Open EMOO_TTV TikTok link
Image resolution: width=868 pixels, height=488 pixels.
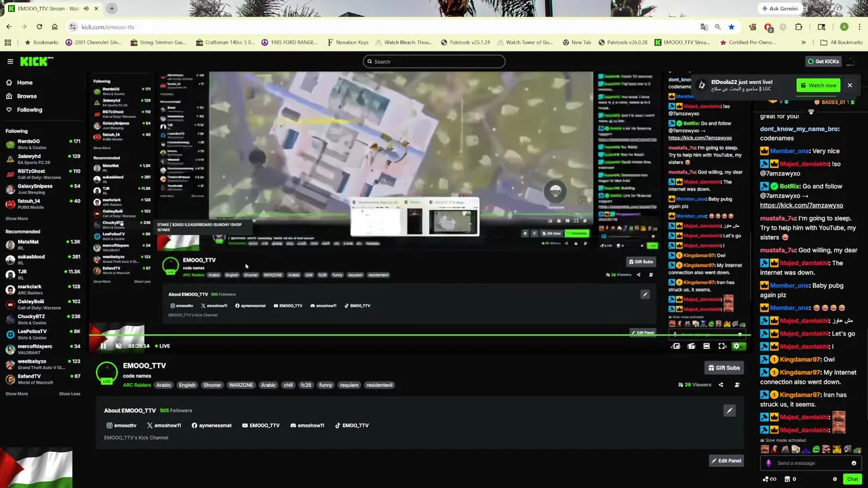click(x=352, y=425)
